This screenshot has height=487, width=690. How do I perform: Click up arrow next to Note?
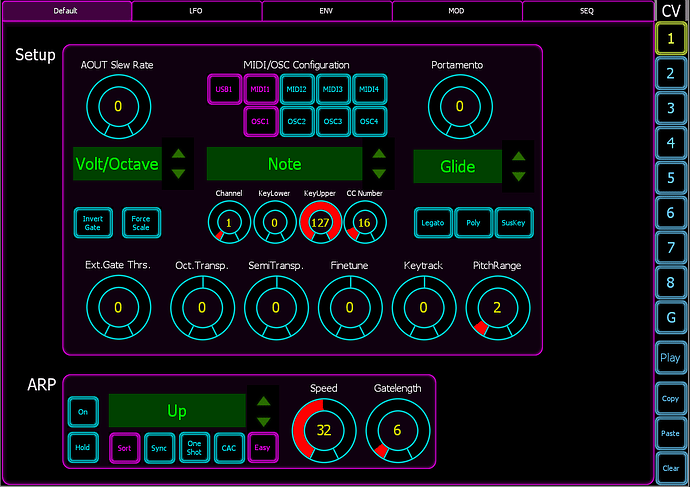[x=379, y=154]
